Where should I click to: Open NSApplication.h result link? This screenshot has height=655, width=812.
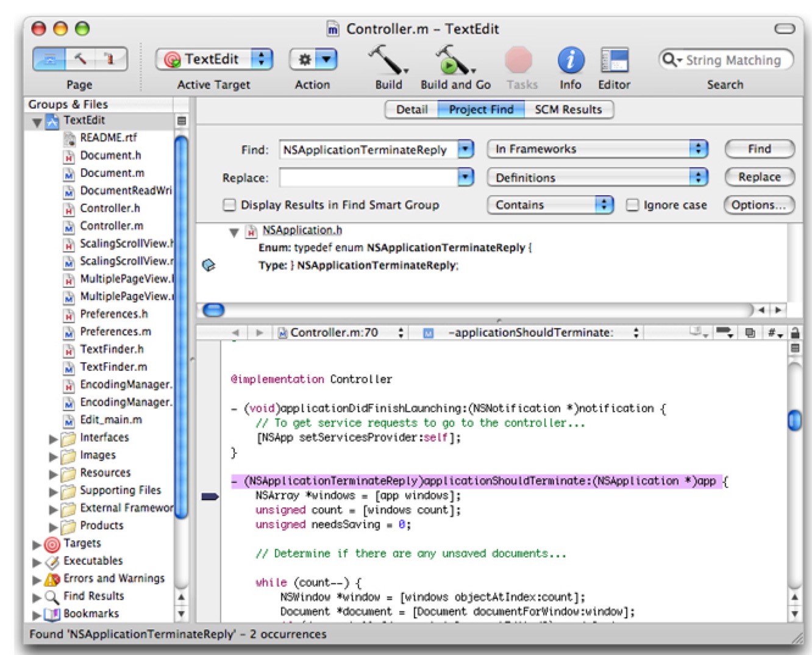click(302, 231)
